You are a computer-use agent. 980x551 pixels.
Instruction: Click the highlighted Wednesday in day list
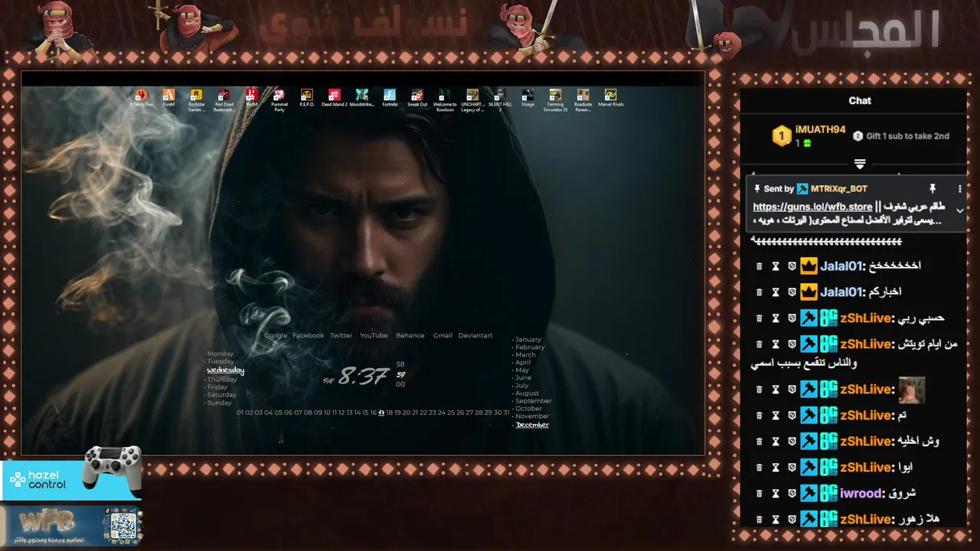click(225, 370)
